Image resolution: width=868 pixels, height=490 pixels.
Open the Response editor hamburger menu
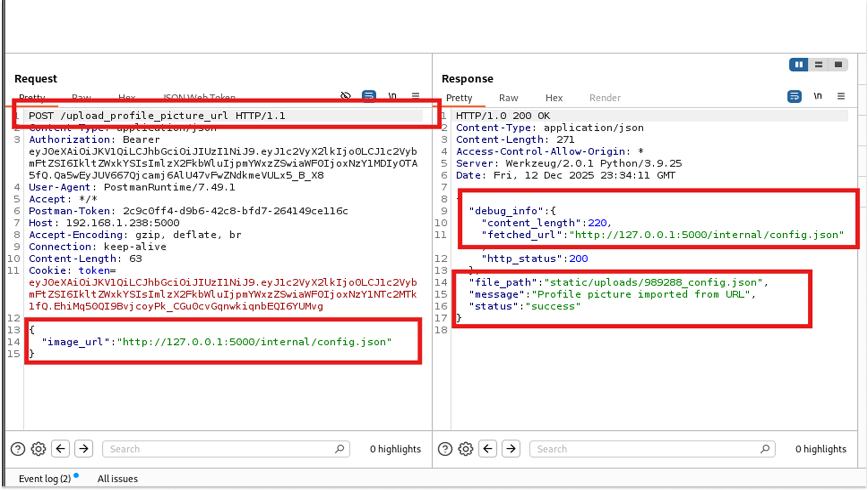[841, 96]
